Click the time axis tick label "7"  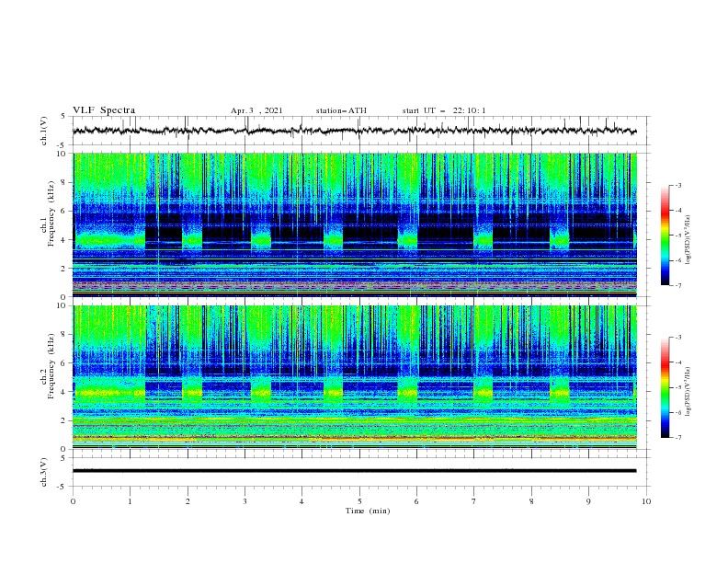[474, 501]
